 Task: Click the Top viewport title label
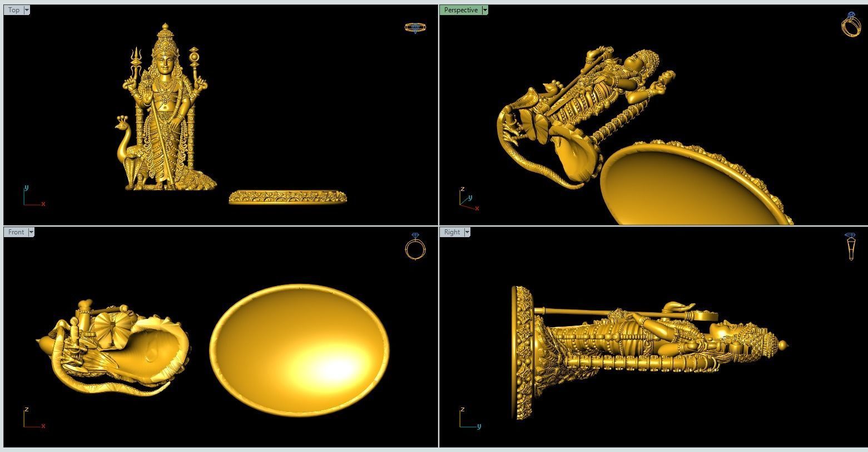click(14, 10)
